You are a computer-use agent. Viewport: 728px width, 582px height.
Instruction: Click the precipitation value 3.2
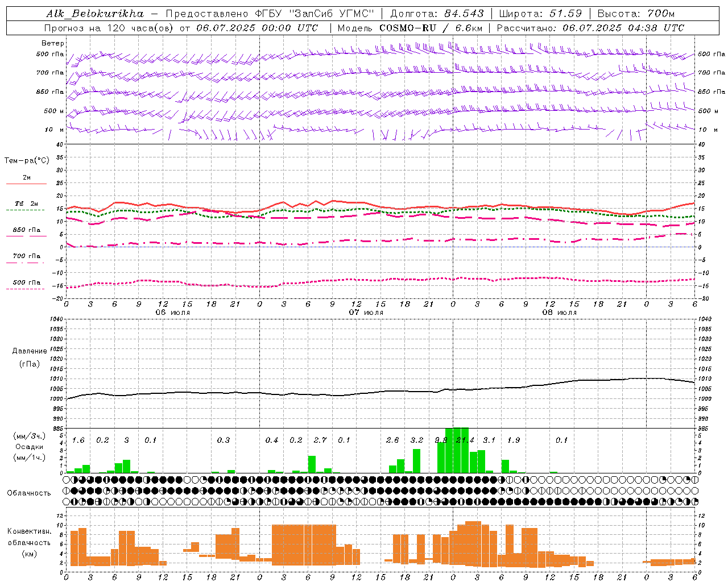coord(417,440)
